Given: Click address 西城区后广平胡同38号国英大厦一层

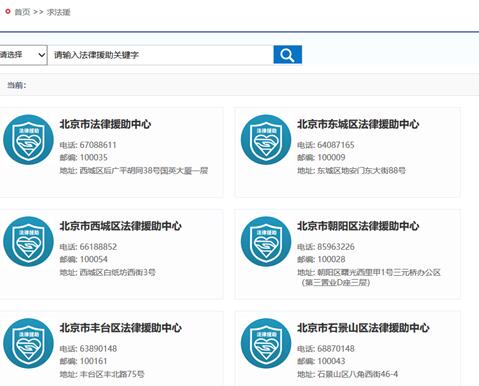Looking at the screenshot, I should tap(144, 171).
